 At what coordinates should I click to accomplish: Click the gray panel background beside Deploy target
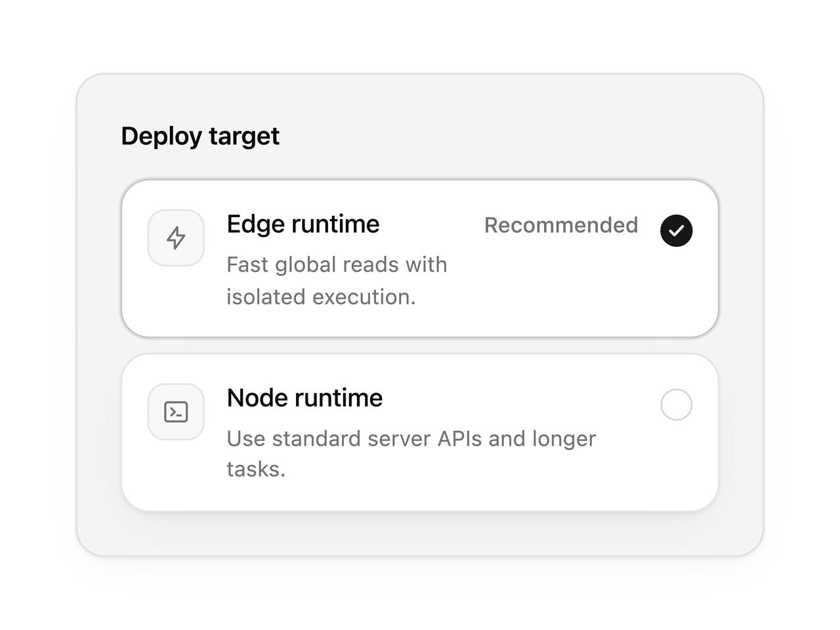[x=512, y=136]
